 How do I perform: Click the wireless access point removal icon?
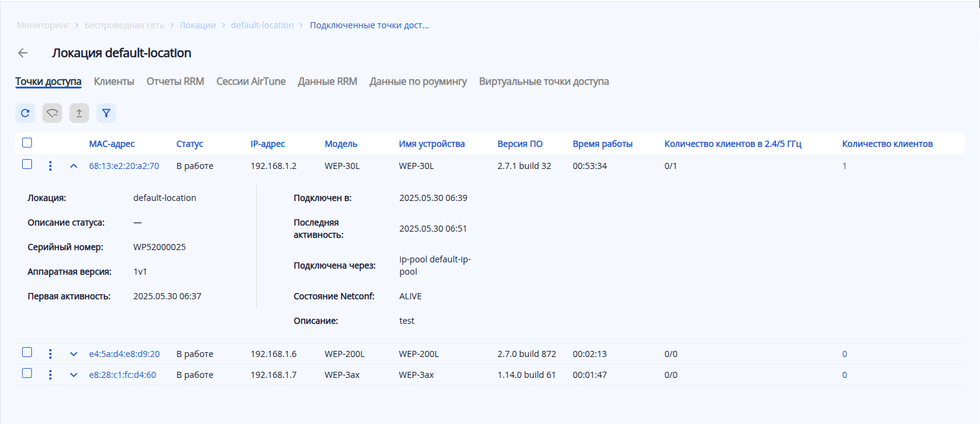coord(52,113)
